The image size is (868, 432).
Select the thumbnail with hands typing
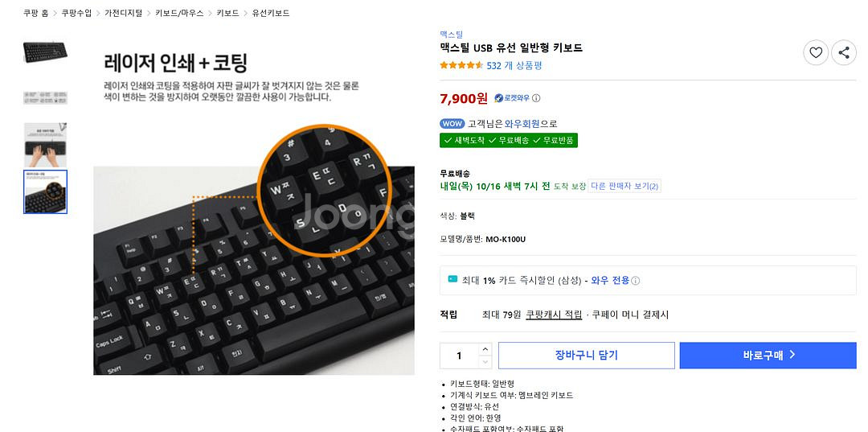tap(45, 145)
